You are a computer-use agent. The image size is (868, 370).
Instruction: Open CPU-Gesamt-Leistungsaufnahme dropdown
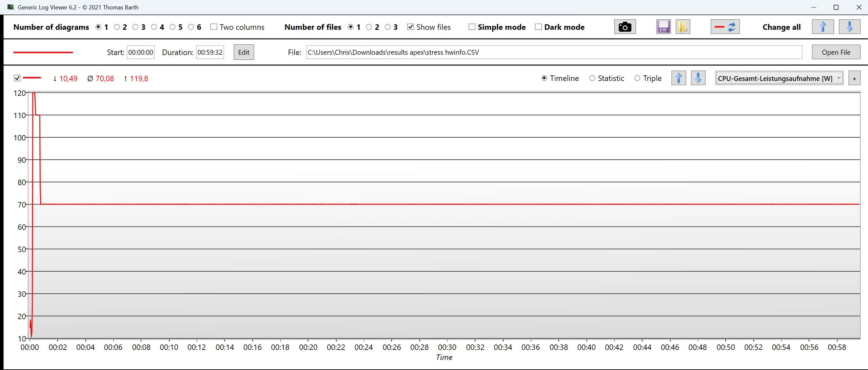[779, 78]
